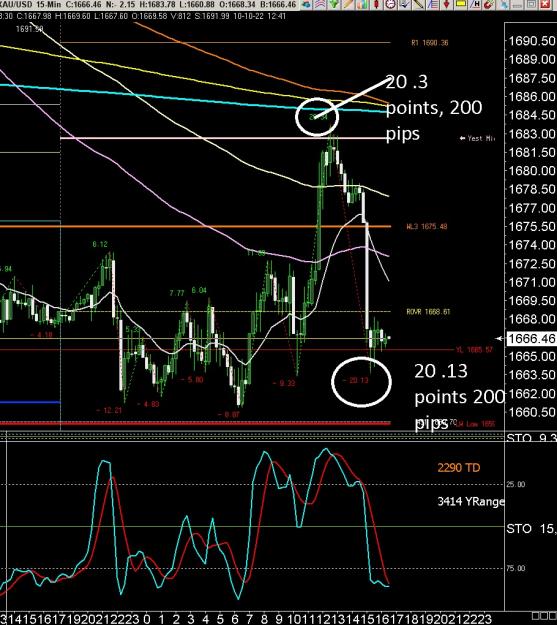Click the red down-arrow marker icon
This screenshot has height=625, width=557.
(x=446, y=4)
